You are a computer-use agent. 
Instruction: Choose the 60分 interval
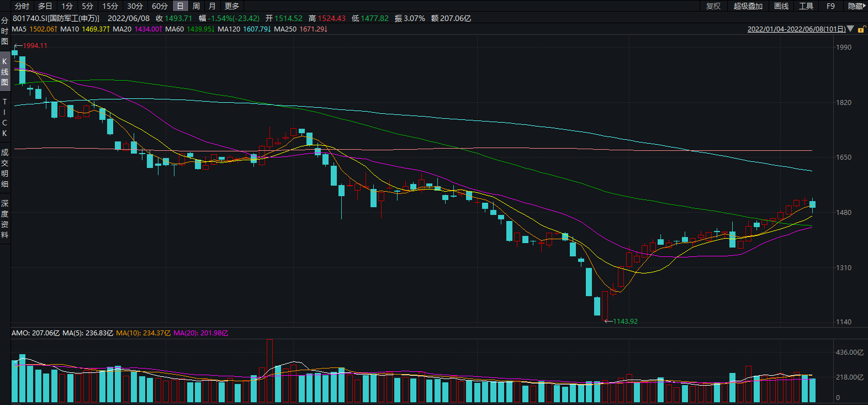(160, 6)
